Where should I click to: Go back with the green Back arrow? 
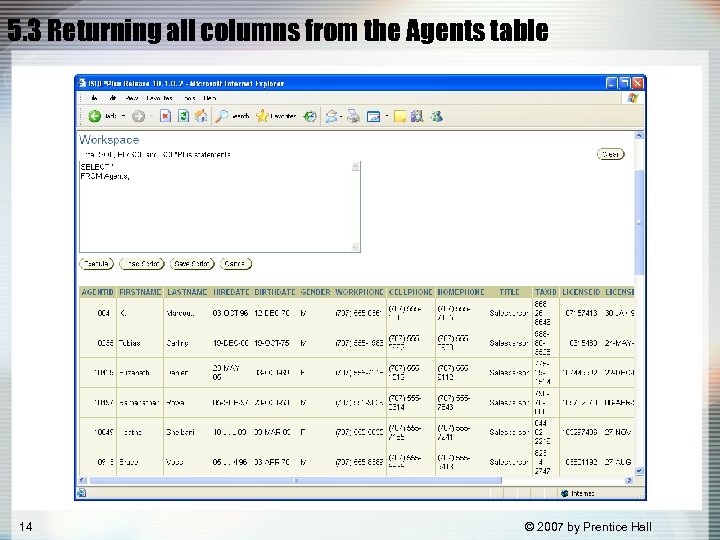point(95,116)
